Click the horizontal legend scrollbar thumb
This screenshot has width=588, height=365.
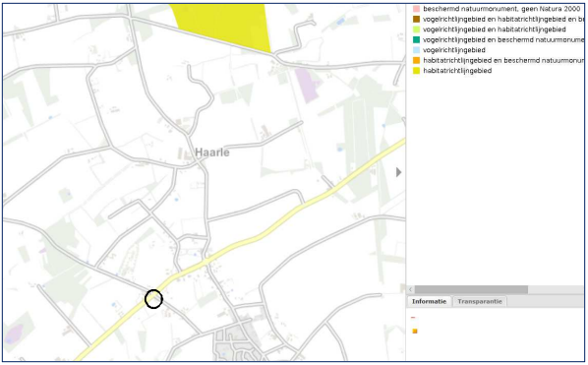(x=471, y=289)
